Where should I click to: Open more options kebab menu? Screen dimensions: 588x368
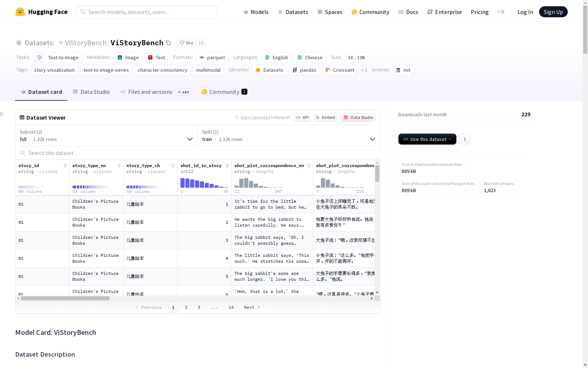(x=465, y=139)
